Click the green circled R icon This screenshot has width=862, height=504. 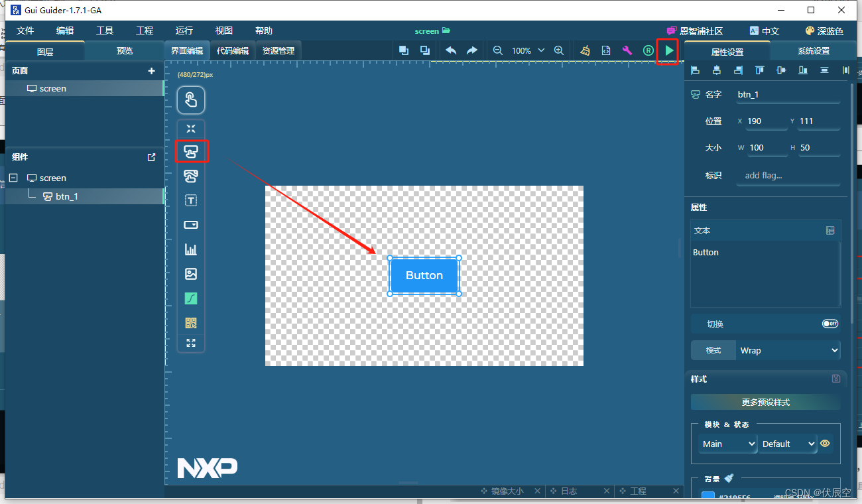648,50
